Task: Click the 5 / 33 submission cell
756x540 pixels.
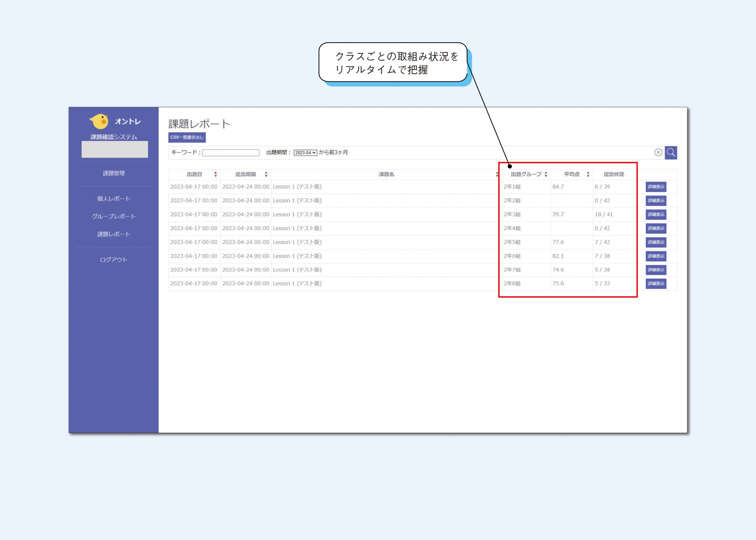Action: pos(615,284)
